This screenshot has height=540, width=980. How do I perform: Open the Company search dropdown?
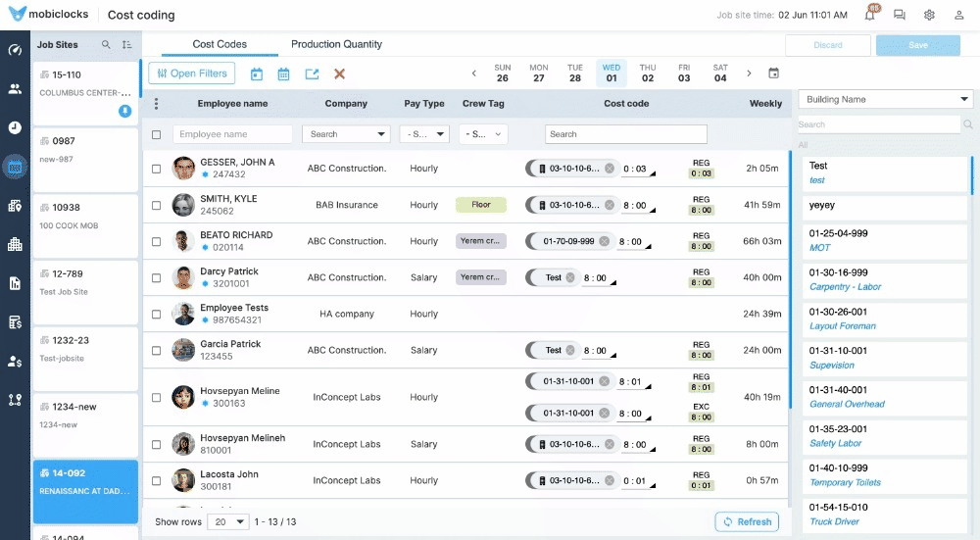point(346,134)
